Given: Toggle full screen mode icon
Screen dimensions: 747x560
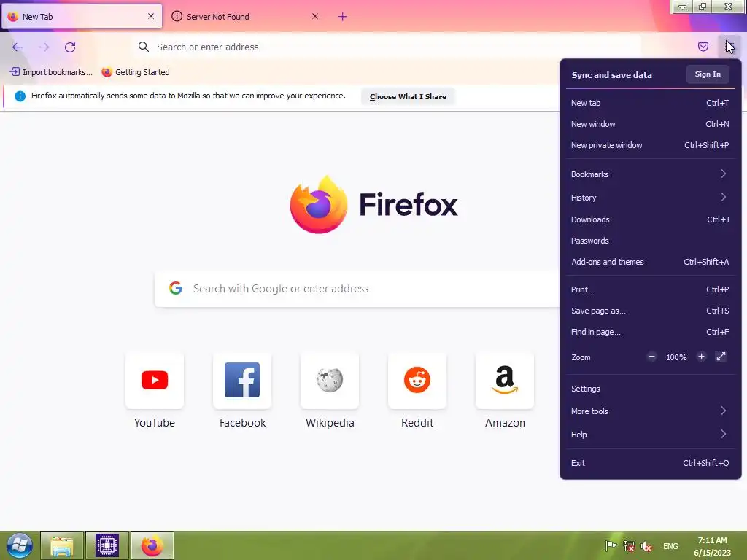Looking at the screenshot, I should pos(721,357).
